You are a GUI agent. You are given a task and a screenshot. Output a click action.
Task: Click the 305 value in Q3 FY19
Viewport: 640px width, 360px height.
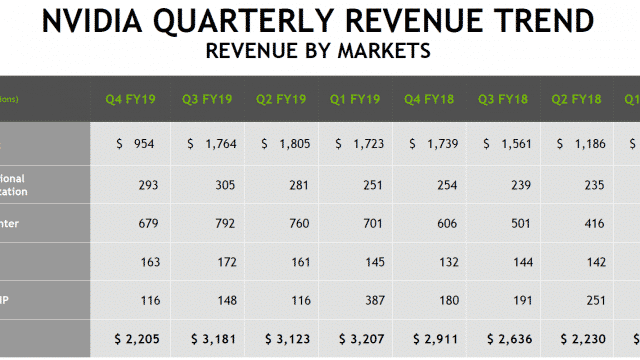coord(225,185)
